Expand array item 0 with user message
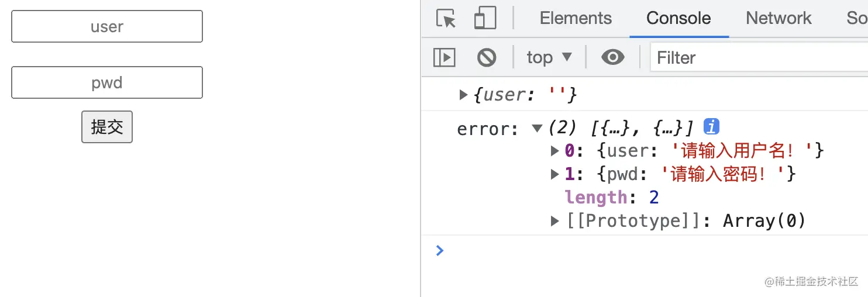 555,151
